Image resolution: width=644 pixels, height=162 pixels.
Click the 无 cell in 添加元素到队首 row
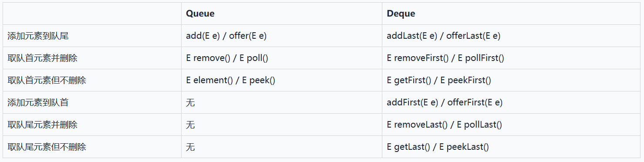click(282, 102)
